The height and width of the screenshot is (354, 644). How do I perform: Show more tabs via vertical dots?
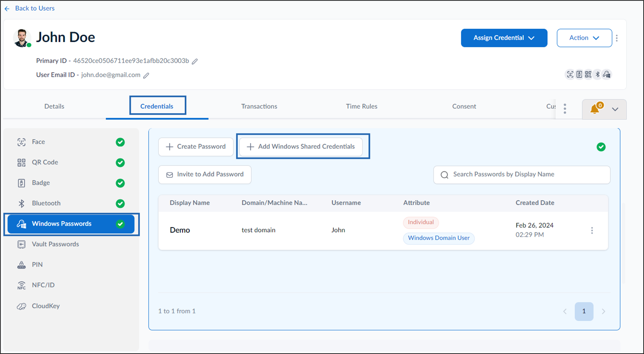[x=565, y=109]
